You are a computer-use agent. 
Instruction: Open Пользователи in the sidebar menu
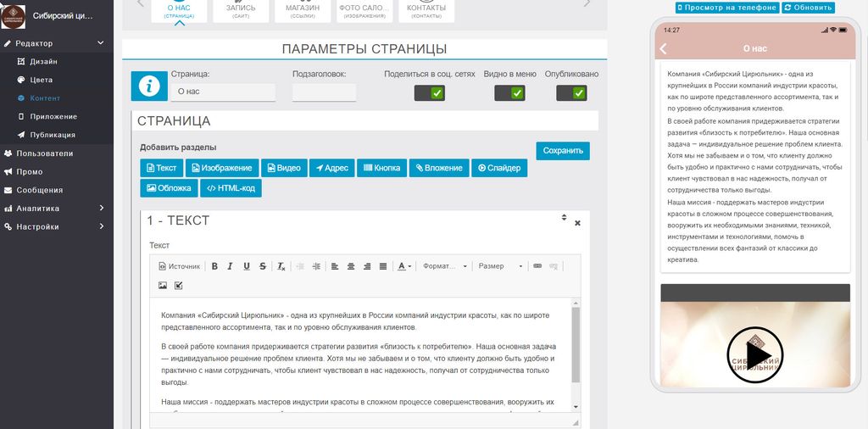pyautogui.click(x=57, y=153)
